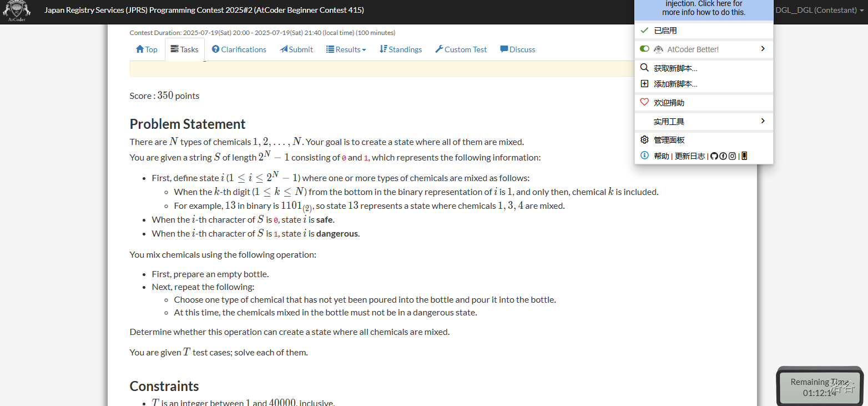The image size is (868, 406).
Task: Switch to the Standings tab
Action: click(x=401, y=49)
